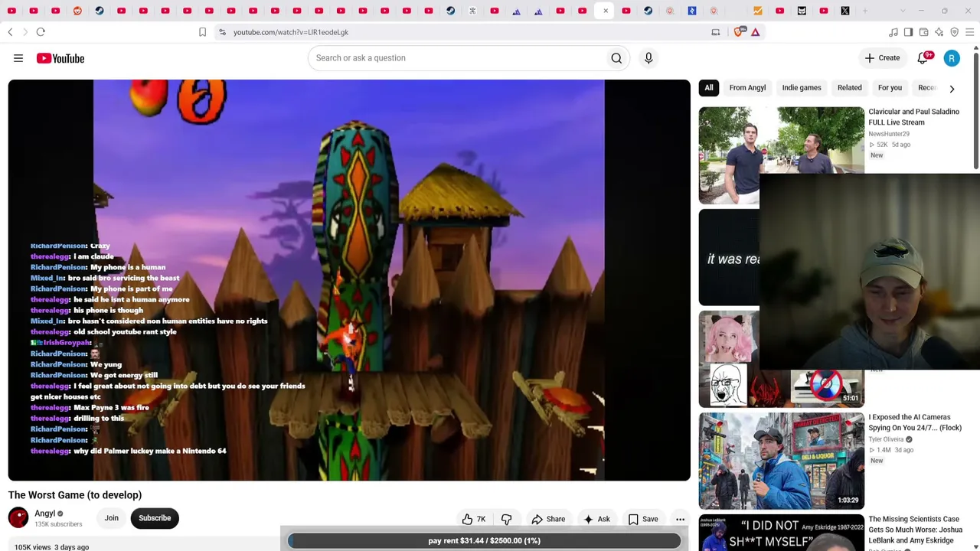Close the current YouTube tab
This screenshot has height=551, width=980.
(x=606, y=11)
